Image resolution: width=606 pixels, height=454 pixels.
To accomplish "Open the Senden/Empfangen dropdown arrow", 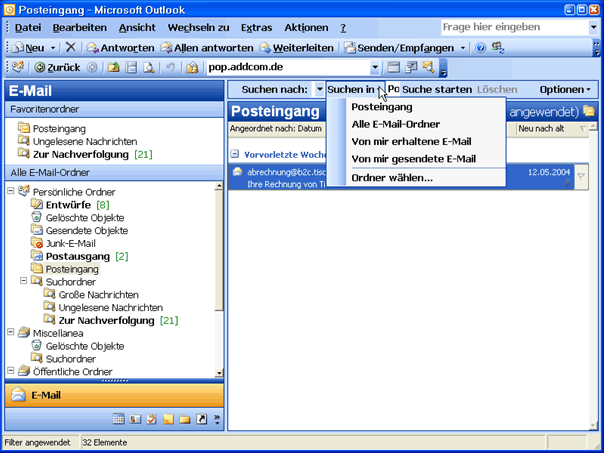I will (463, 48).
